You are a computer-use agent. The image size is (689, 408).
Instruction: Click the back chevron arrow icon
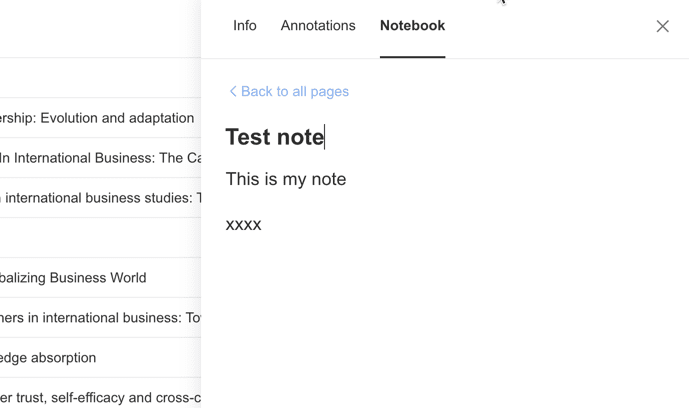(232, 91)
